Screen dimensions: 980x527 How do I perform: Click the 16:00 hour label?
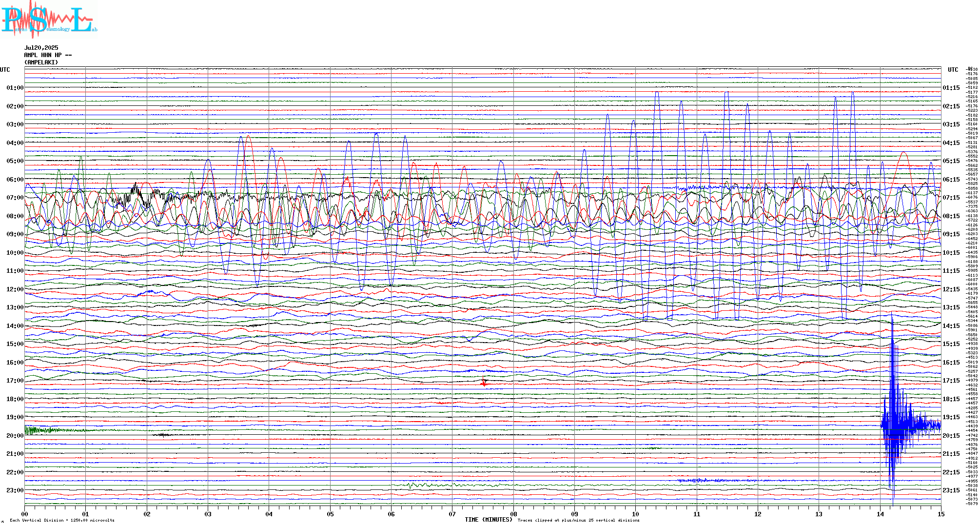[x=15, y=363]
